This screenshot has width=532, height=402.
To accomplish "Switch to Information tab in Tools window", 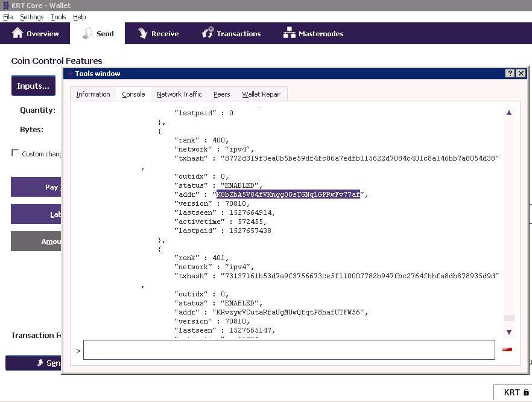I will pyautogui.click(x=93, y=94).
